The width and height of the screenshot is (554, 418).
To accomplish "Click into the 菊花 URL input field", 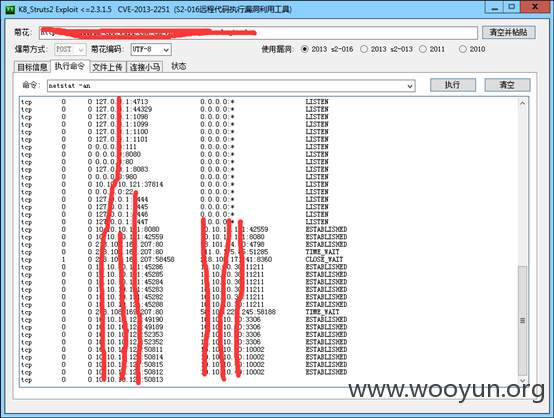I will [258, 33].
